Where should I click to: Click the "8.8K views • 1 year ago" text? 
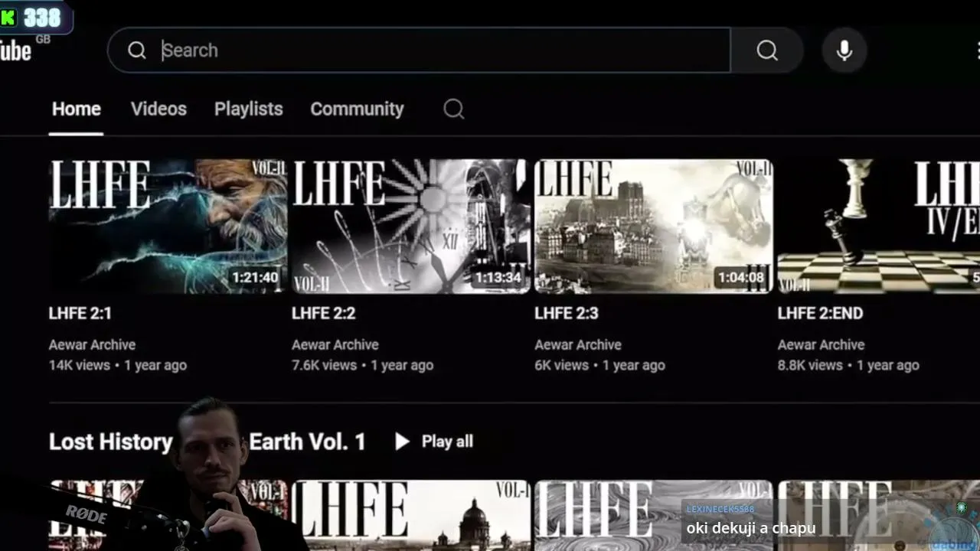pos(848,366)
